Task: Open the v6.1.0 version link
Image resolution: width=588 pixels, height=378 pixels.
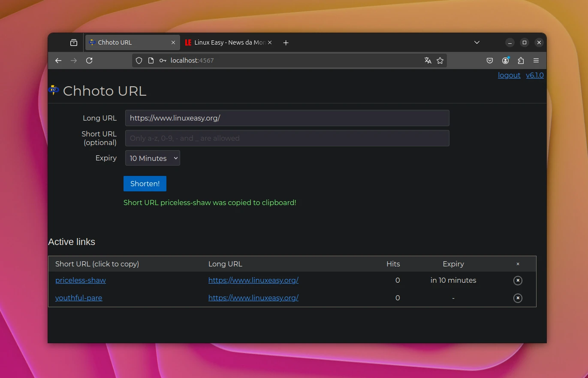Action: 535,76
